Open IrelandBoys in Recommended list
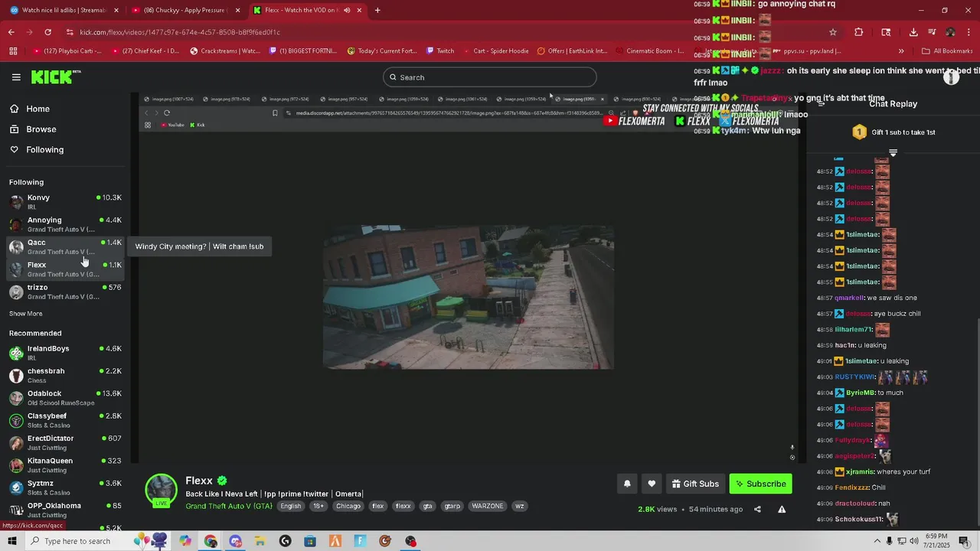This screenshot has width=980, height=551. coord(65,353)
